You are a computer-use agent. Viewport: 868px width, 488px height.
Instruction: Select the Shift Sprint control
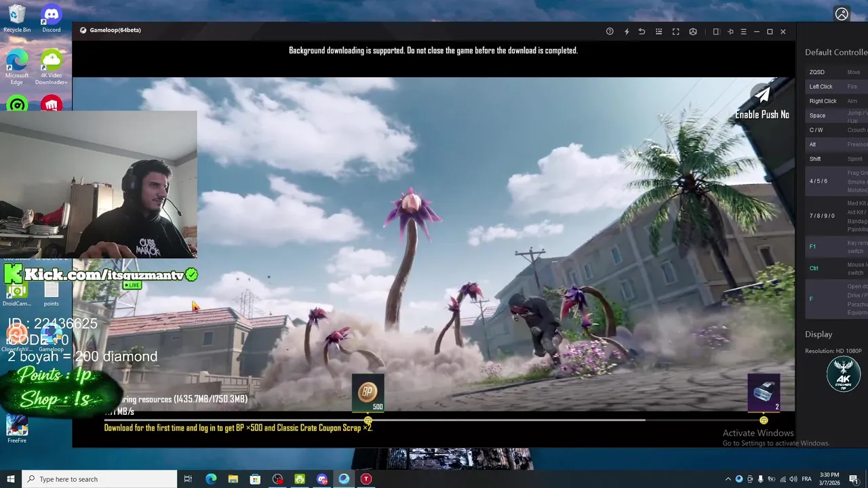tap(837, 159)
